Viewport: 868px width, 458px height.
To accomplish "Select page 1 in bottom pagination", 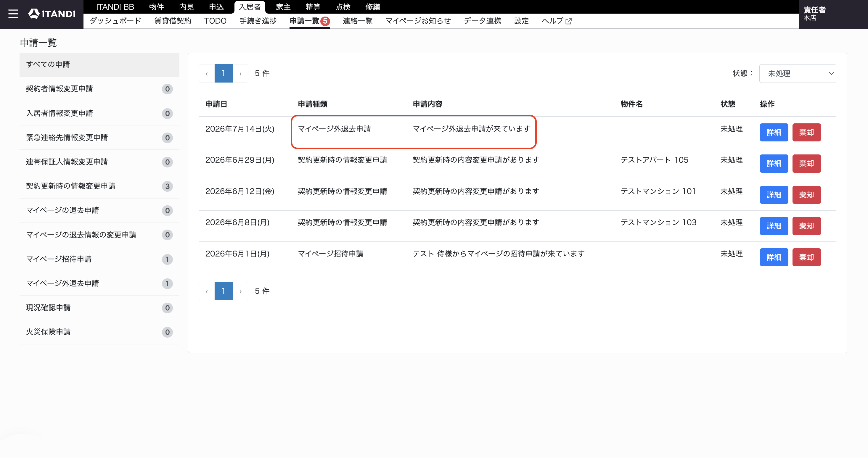I will pyautogui.click(x=224, y=291).
